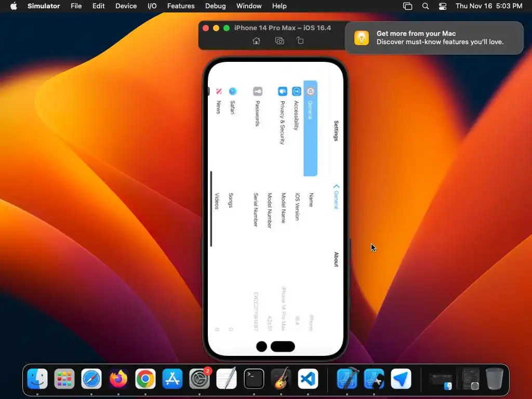This screenshot has width=532, height=399.
Task: Open the Window menu
Action: click(249, 6)
